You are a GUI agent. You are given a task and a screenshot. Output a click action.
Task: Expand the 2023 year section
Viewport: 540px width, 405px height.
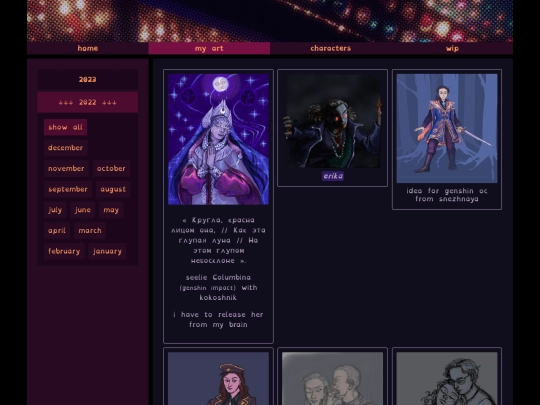pos(87,80)
